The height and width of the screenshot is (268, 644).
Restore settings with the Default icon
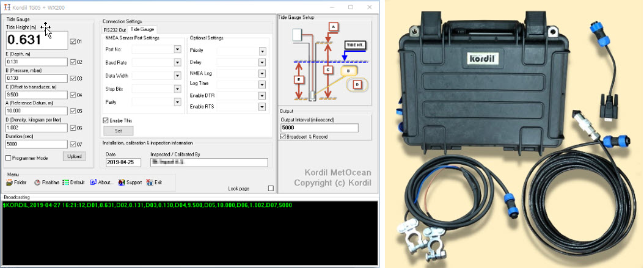(66, 182)
